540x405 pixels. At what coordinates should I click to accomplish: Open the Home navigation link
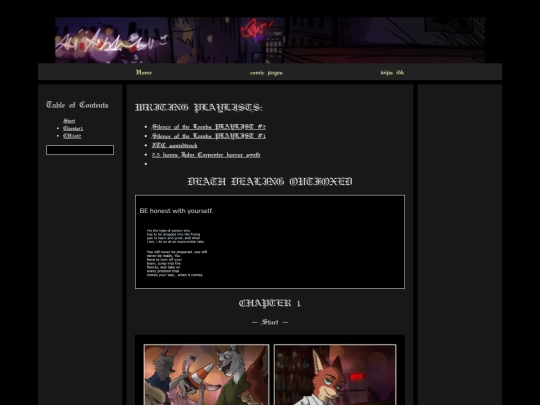tap(144, 72)
